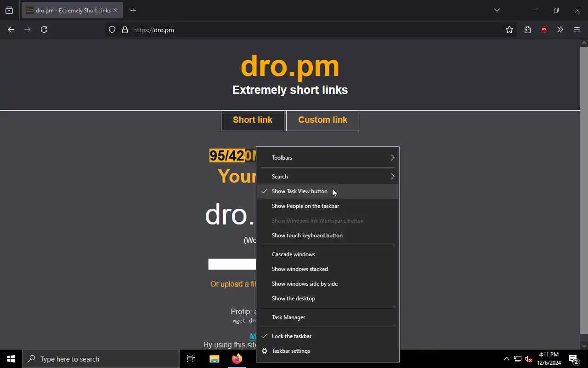This screenshot has height=368, width=588.
Task: Switch to Firefox in the taskbar
Action: point(237,359)
